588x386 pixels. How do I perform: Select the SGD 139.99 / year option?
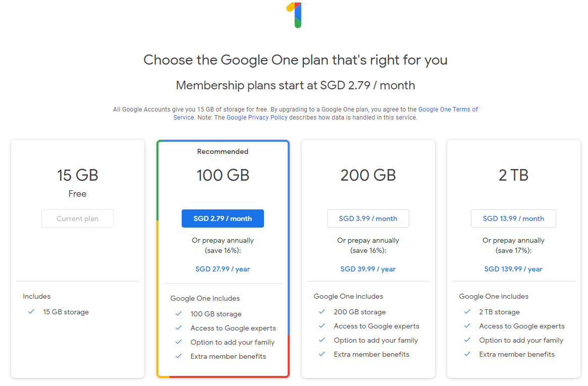pos(513,269)
